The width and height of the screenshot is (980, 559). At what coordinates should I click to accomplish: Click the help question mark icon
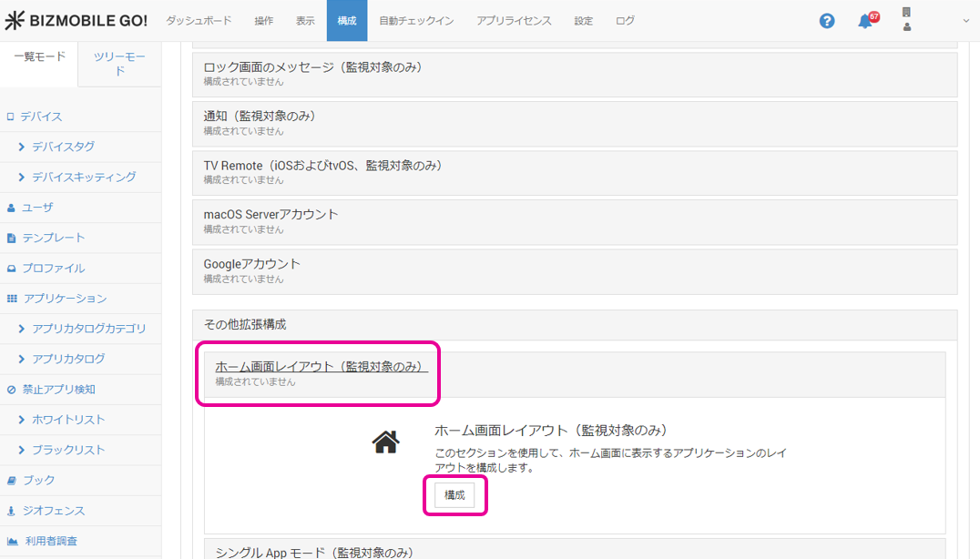click(x=827, y=21)
